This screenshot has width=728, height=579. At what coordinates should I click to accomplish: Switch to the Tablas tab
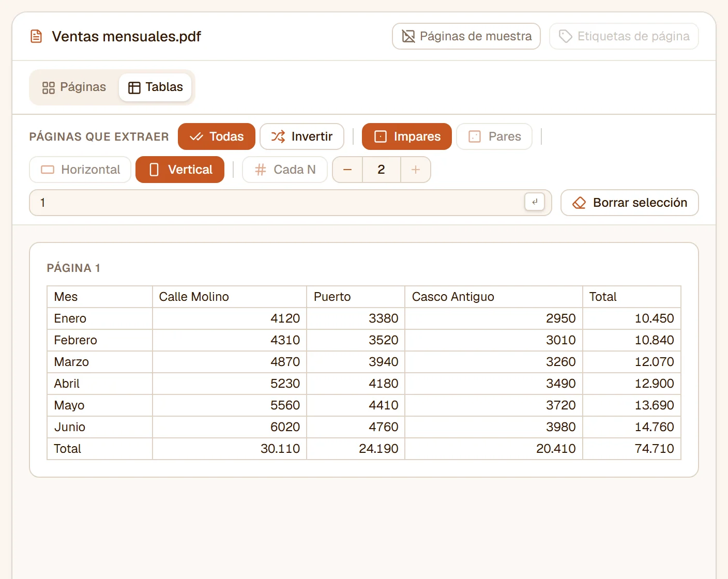(x=155, y=87)
